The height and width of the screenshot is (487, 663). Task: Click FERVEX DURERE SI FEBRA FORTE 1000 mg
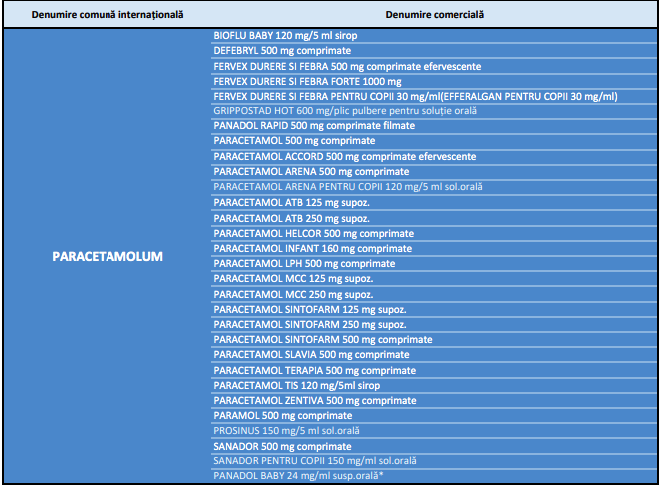click(434, 82)
